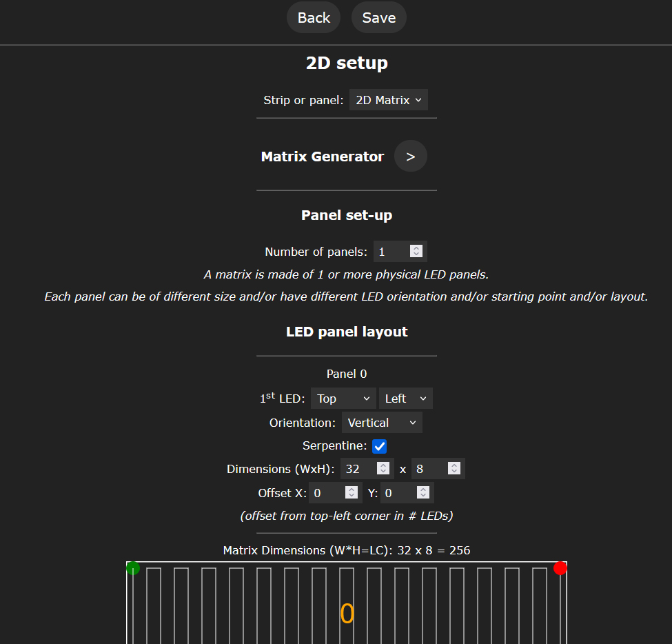Click the Offset X input field

[x=325, y=493]
